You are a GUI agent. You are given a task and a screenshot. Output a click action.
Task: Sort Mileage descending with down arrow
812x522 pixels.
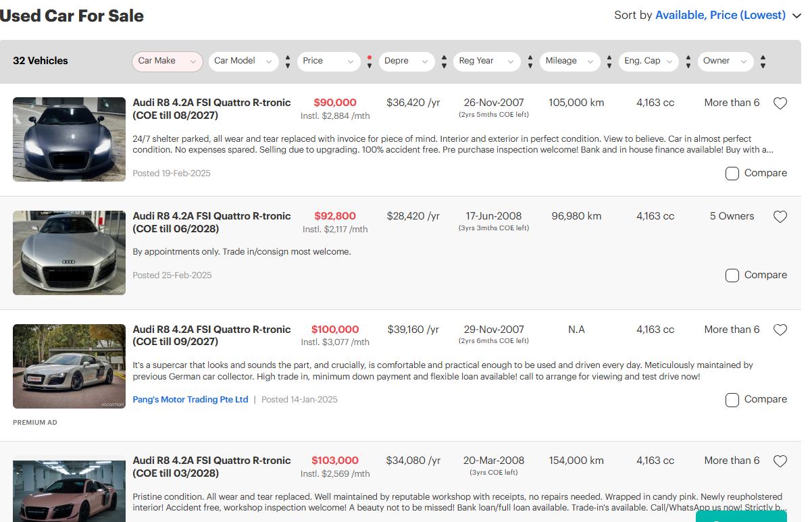click(609, 66)
